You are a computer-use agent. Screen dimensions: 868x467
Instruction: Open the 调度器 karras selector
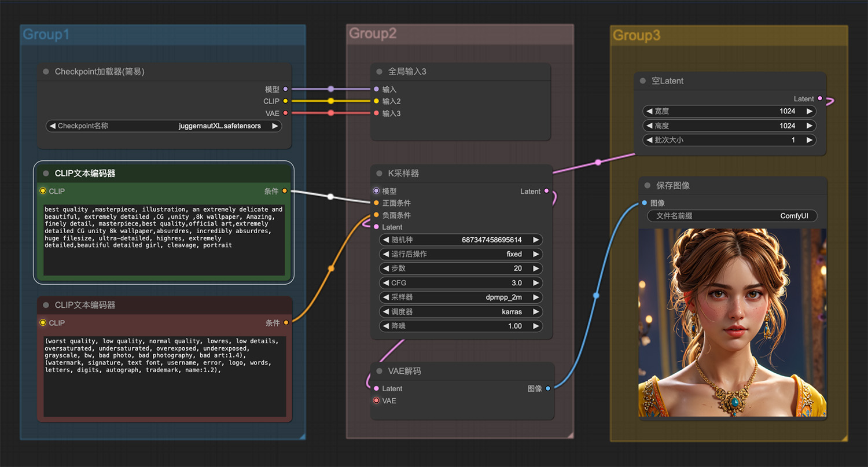(x=461, y=312)
